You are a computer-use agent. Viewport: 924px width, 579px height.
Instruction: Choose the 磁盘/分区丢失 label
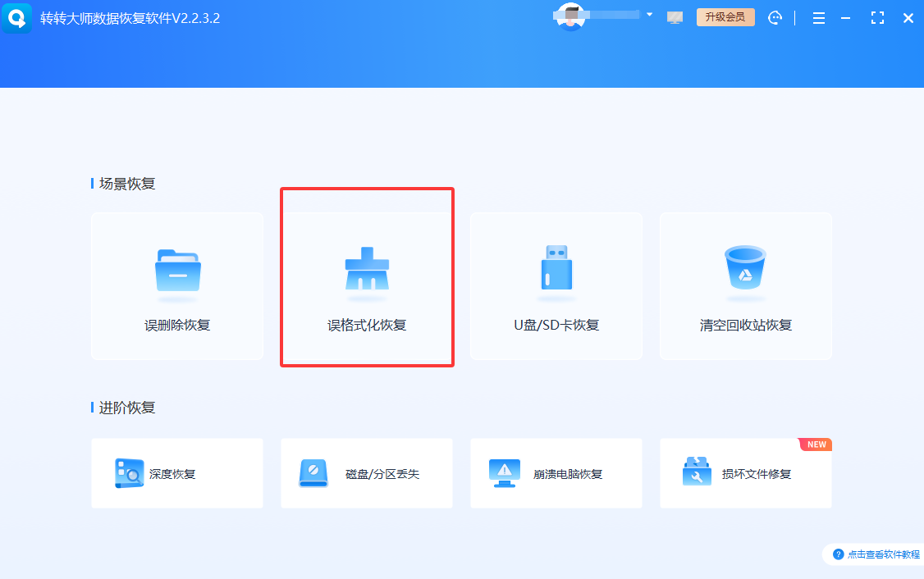pyautogui.click(x=382, y=474)
